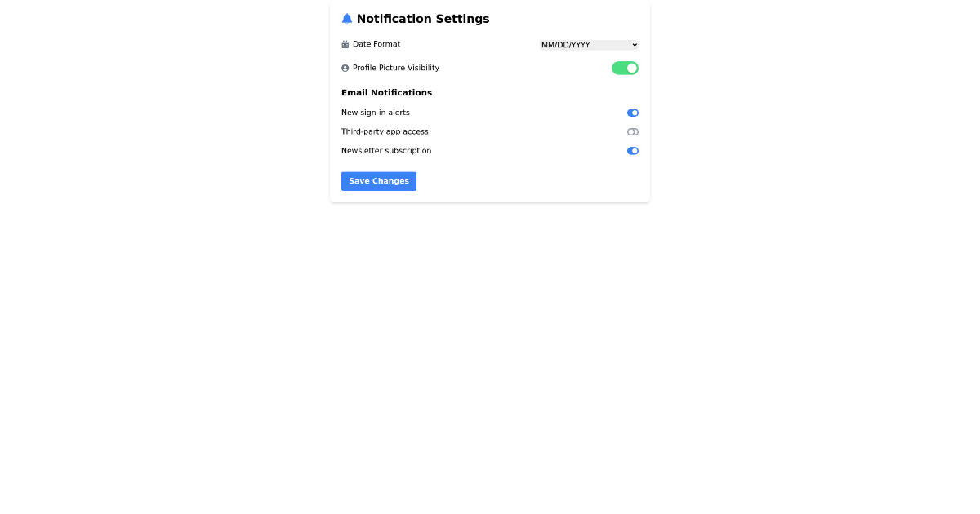Select the Email Notifications section heading
Screen dimensions: 980x514
tap(386, 92)
